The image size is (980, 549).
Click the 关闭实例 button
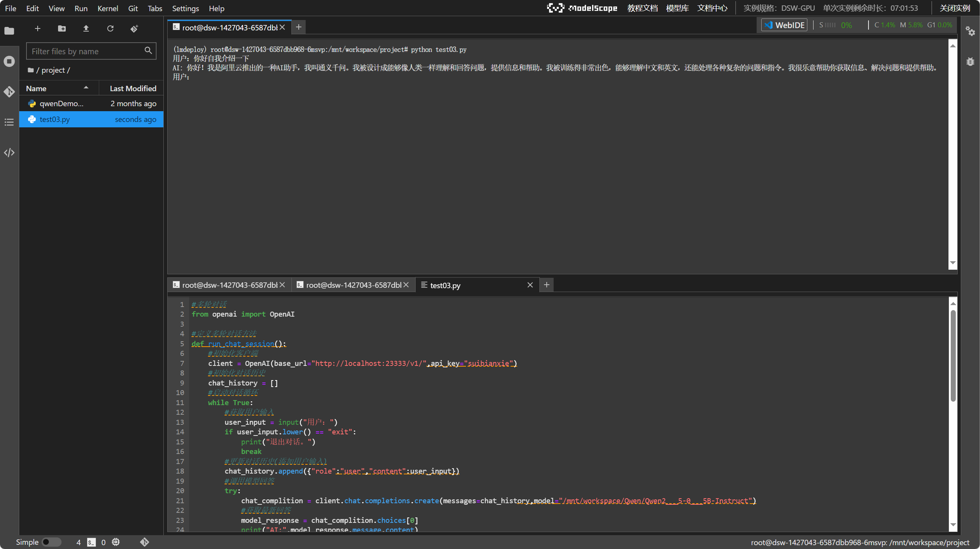tap(955, 8)
